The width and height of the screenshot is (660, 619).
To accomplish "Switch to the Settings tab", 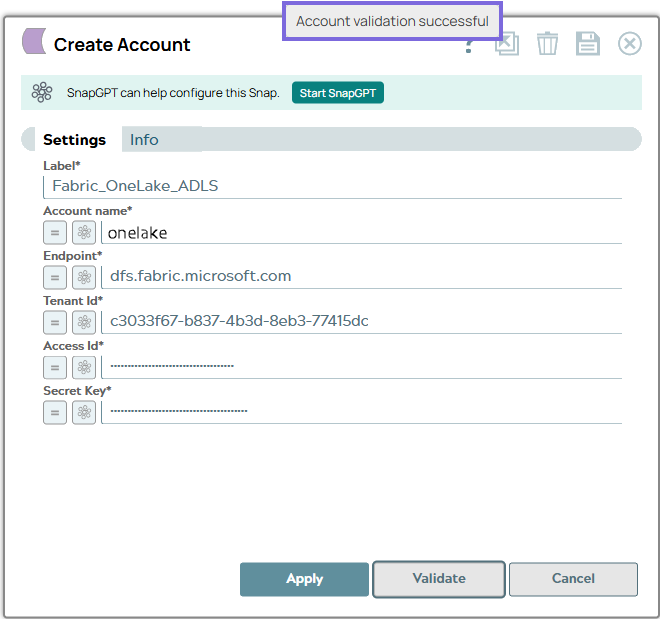I will coord(75,140).
